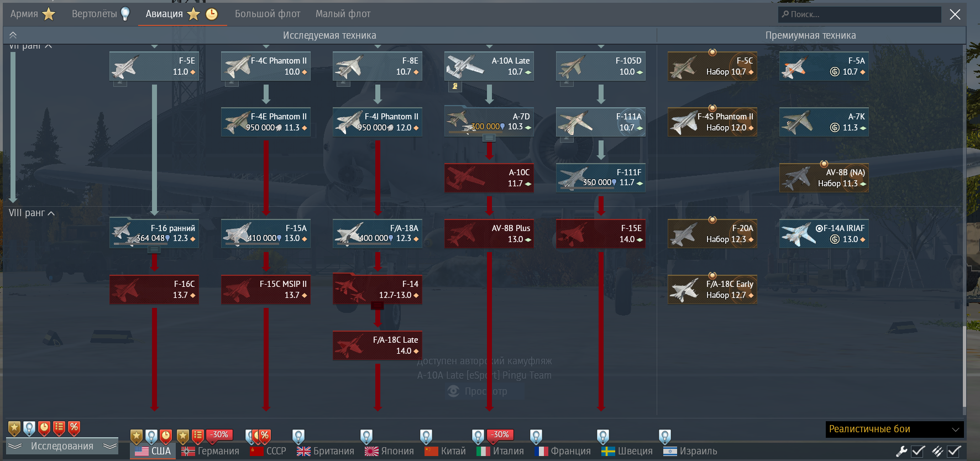Click the lightbulb badge above Китай
This screenshot has height=461, width=980.
pyautogui.click(x=426, y=437)
